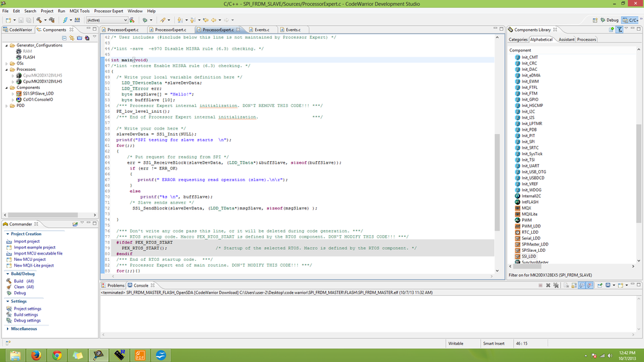Click the hammer icon beside Active combo
This screenshot has height=362, width=644.
(x=132, y=20)
